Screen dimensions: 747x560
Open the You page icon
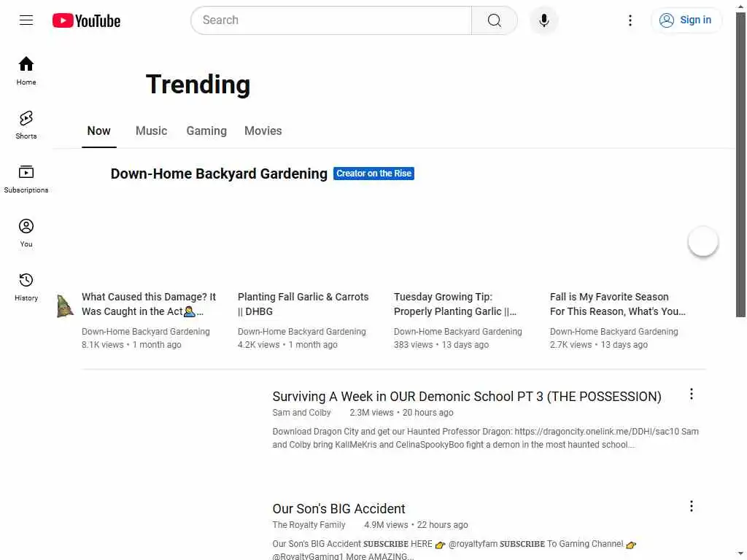point(26,232)
